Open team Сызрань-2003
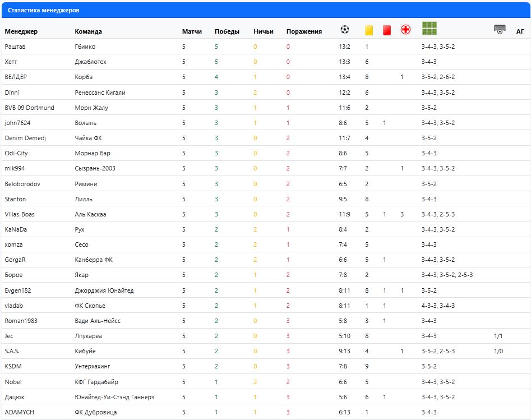 pos(95,168)
